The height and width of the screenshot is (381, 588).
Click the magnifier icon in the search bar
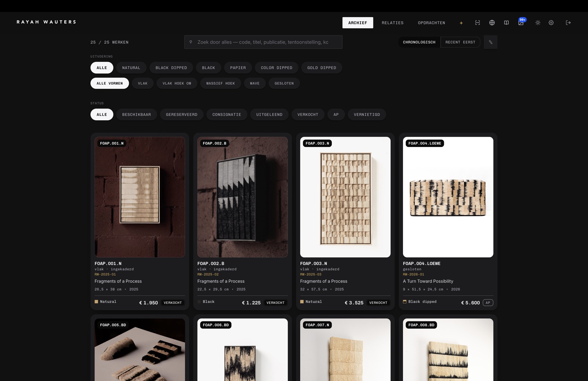tap(191, 42)
